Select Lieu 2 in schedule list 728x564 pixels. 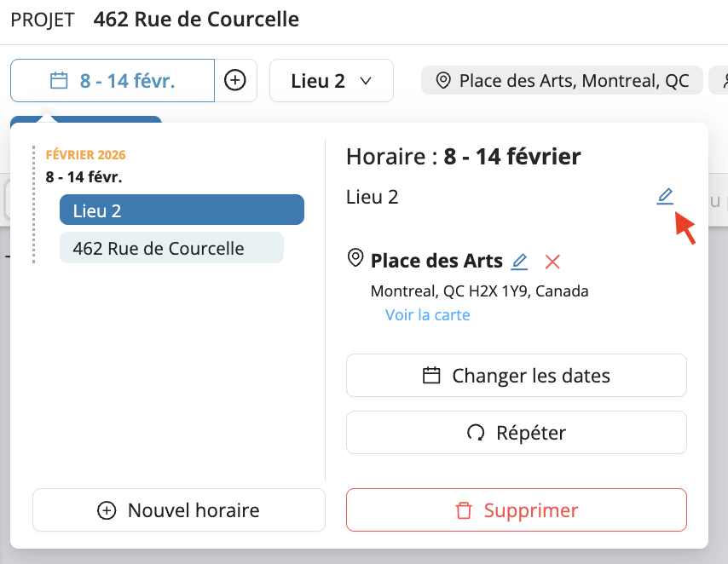pyautogui.click(x=182, y=210)
